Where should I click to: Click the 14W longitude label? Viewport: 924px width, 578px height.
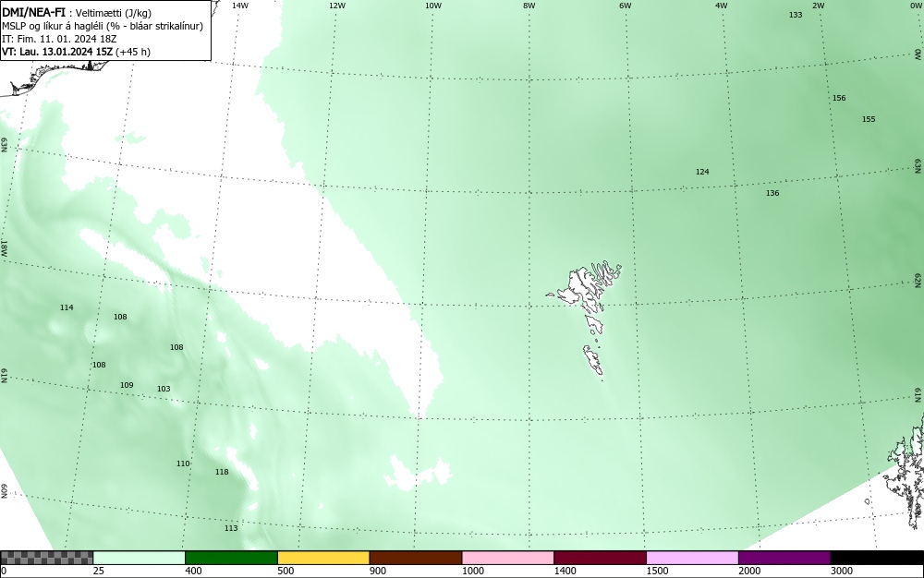[240, 6]
